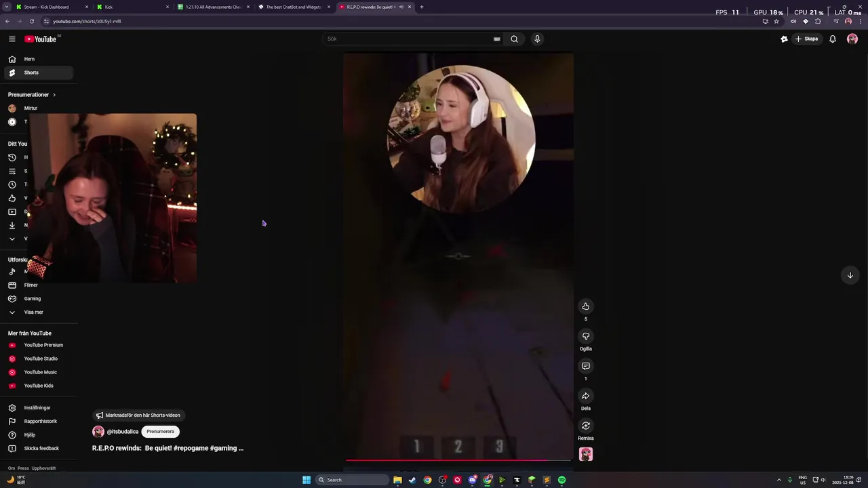Open YouTube notifications bell
Screen dimensions: 868x488
833,39
